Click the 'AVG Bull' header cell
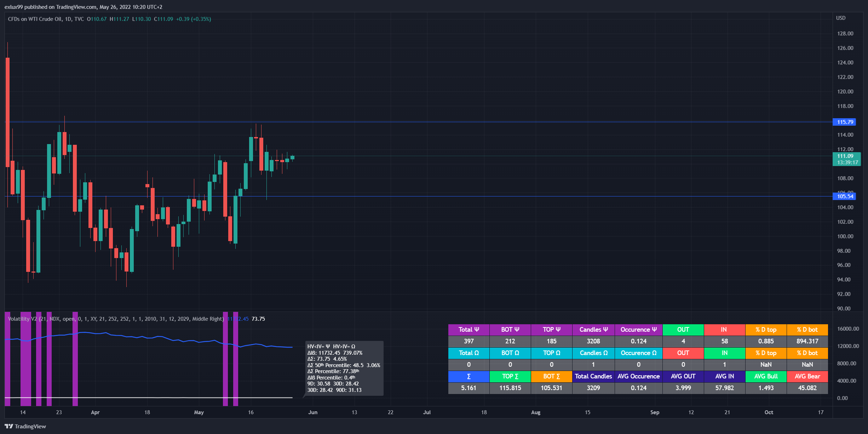Viewport: 868px width, 434px height. tap(766, 376)
